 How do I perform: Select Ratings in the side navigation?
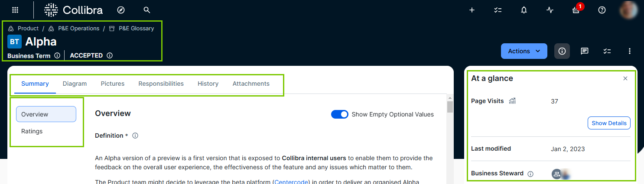[x=32, y=131]
